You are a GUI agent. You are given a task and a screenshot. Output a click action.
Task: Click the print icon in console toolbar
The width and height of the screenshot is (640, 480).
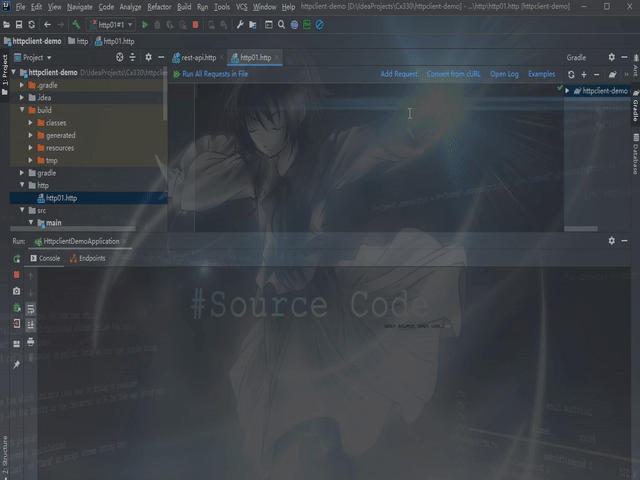pyautogui.click(x=31, y=342)
